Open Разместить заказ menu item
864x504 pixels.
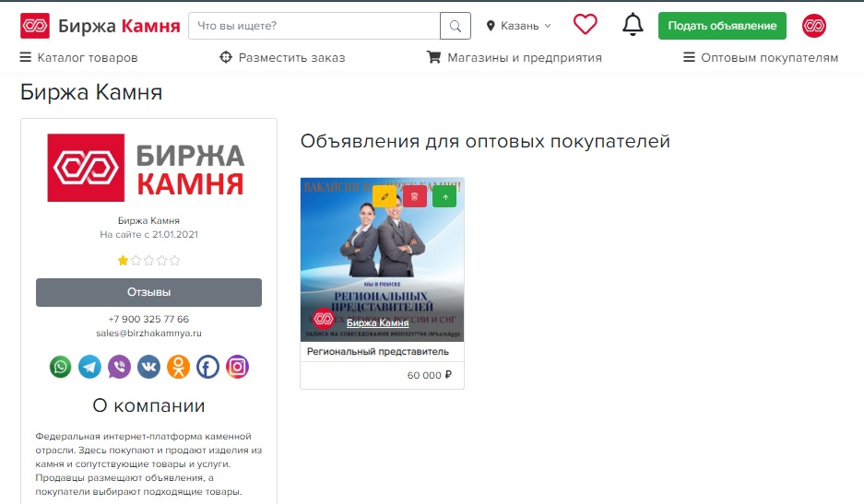[x=282, y=57]
